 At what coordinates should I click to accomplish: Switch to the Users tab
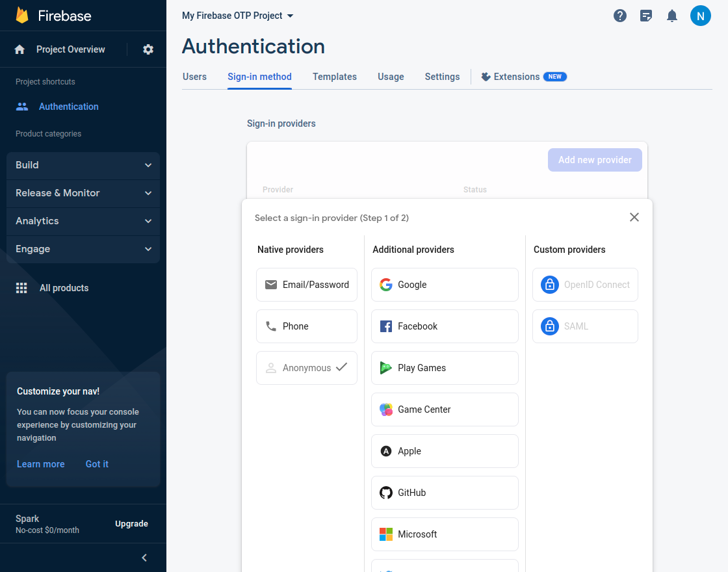tap(194, 77)
